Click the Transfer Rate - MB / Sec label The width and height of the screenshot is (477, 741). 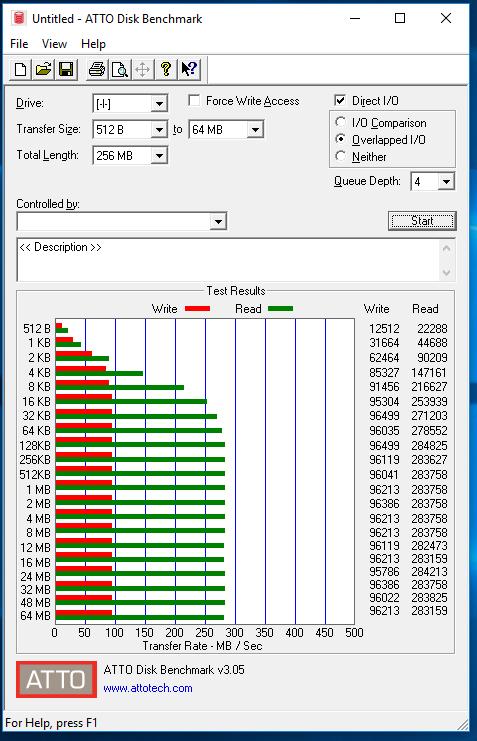[202, 646]
